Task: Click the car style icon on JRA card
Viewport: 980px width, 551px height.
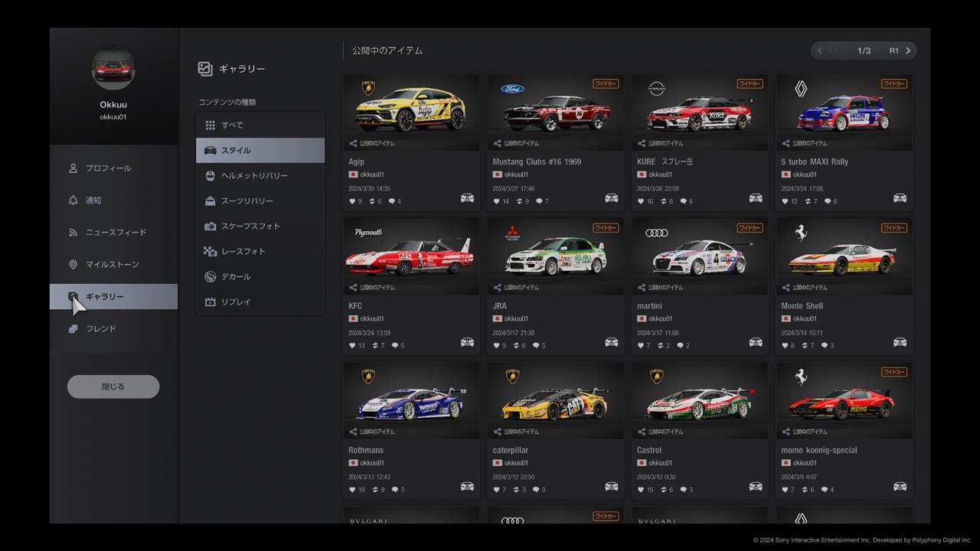Action: pyautogui.click(x=611, y=342)
